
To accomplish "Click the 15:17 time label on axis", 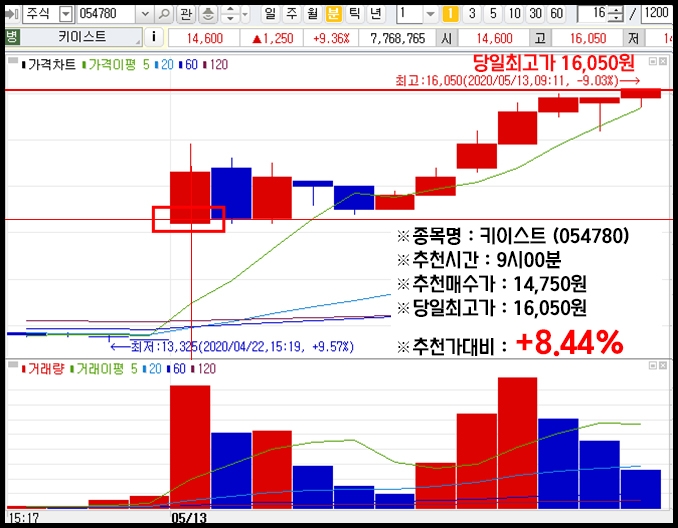I will pyautogui.click(x=24, y=518).
